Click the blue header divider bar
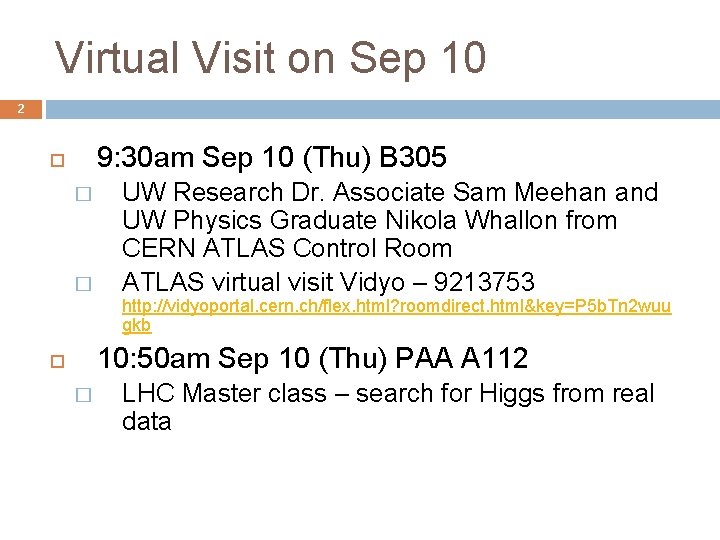The image size is (720, 540). [380, 108]
